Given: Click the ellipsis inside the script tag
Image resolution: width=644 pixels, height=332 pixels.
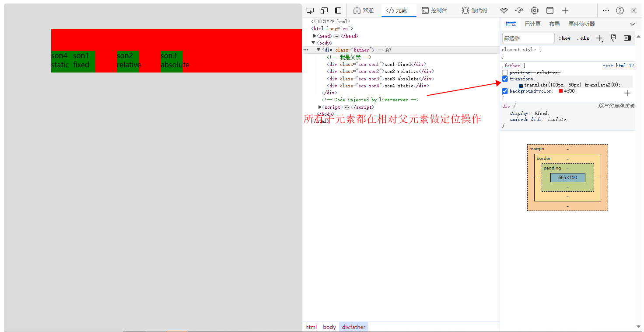Looking at the screenshot, I should [x=347, y=107].
